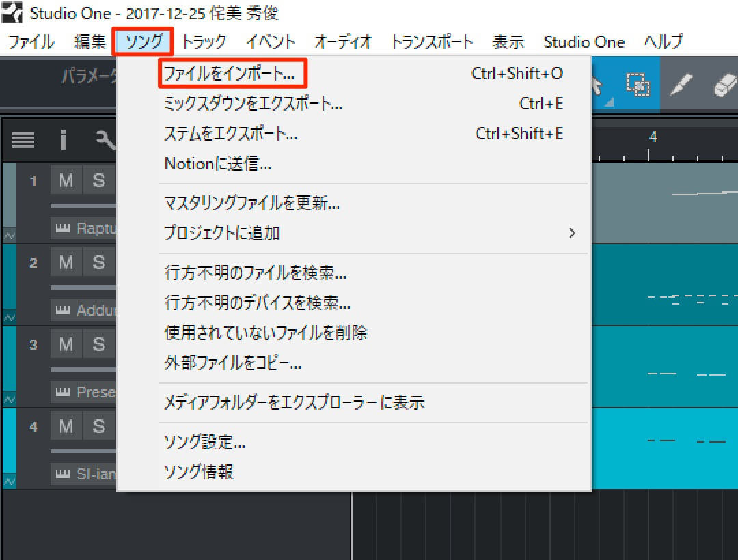Choose ファイルをインポート... from the menu

click(354, 73)
